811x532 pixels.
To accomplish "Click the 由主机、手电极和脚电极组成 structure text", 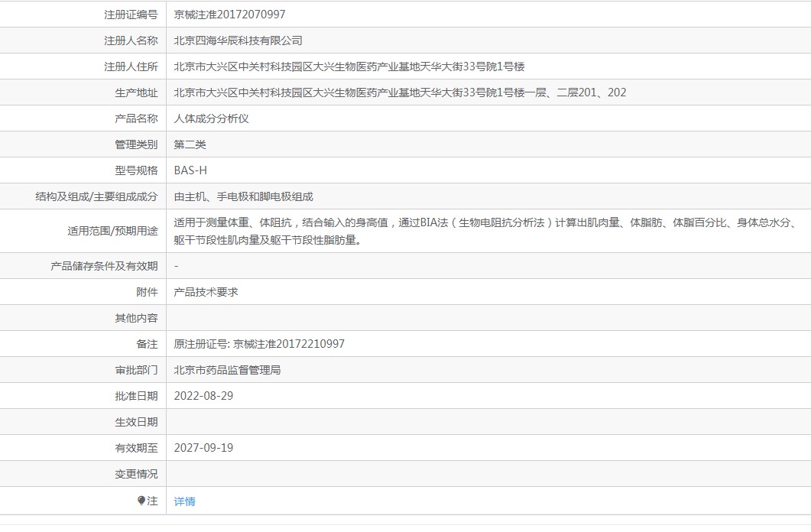I will tap(243, 196).
